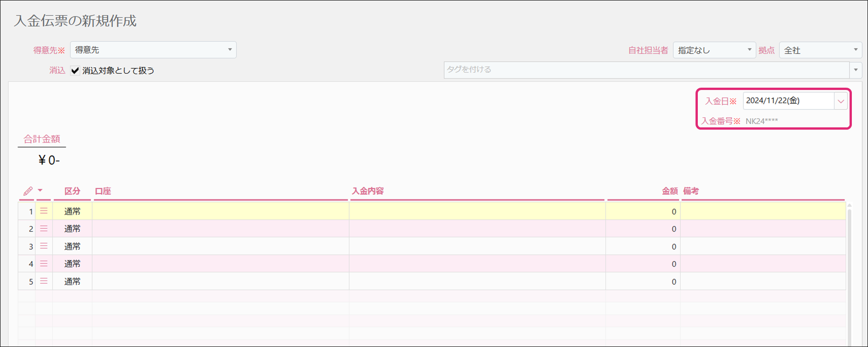Open menu arrow beside pencil icon
Screen dimensions: 868x347
coord(40,191)
